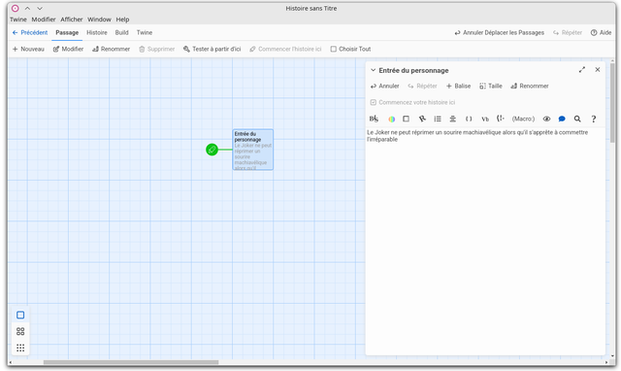Switch to the Build tab
This screenshot has height=371, width=621.
click(122, 32)
